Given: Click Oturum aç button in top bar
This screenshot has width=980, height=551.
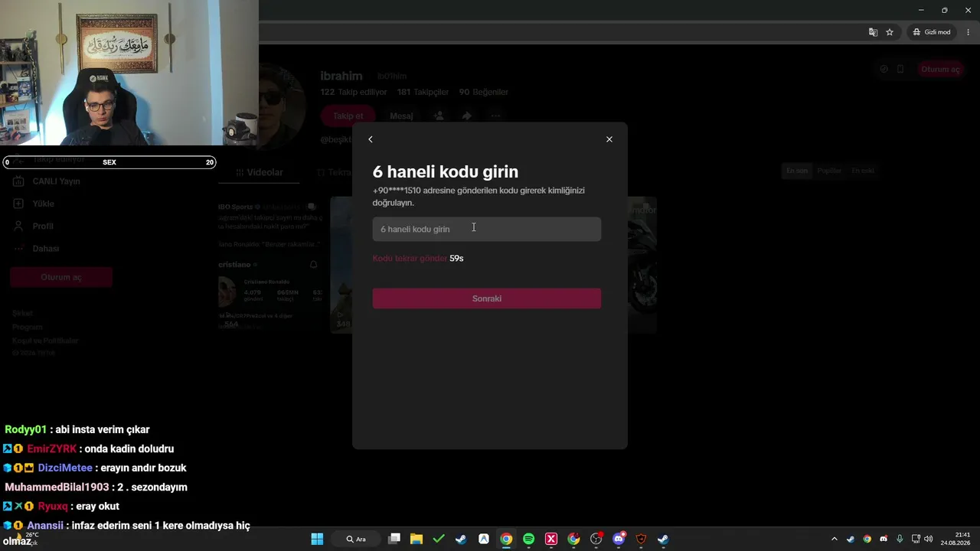Looking at the screenshot, I should click(x=940, y=69).
